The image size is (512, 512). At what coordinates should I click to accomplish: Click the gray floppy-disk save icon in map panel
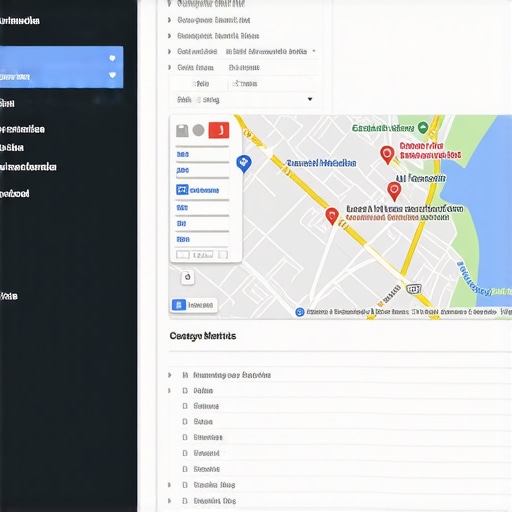click(182, 131)
